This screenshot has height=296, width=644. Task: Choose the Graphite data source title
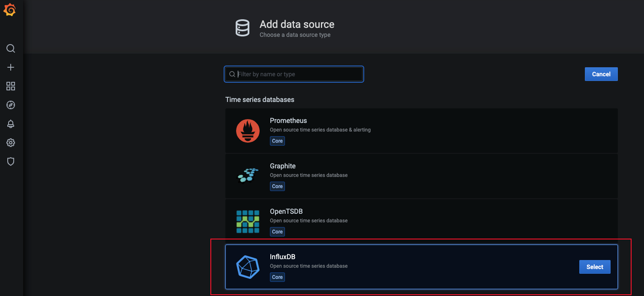[x=283, y=166]
